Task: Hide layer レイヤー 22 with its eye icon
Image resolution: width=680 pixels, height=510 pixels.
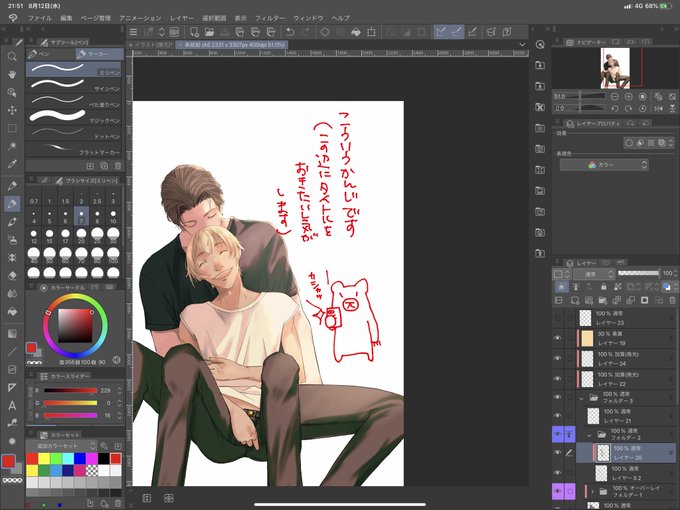Action: click(x=558, y=379)
